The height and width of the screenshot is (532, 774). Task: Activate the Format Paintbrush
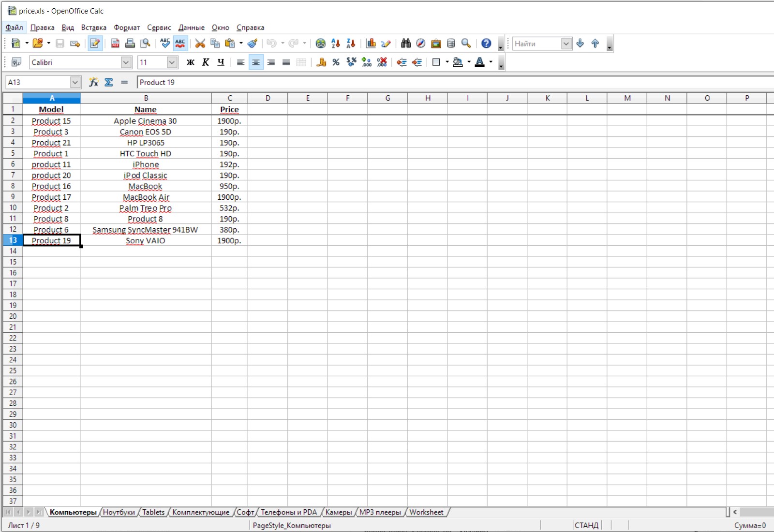click(x=252, y=44)
